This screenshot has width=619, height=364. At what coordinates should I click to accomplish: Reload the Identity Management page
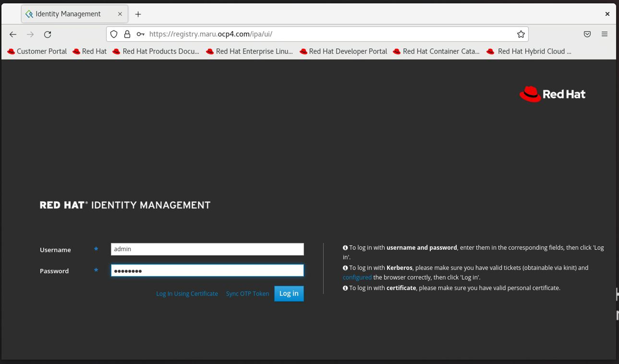coord(48,34)
